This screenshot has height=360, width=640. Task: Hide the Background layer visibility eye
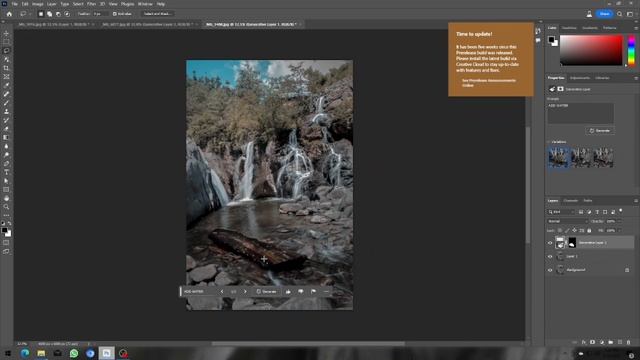pyautogui.click(x=550, y=270)
